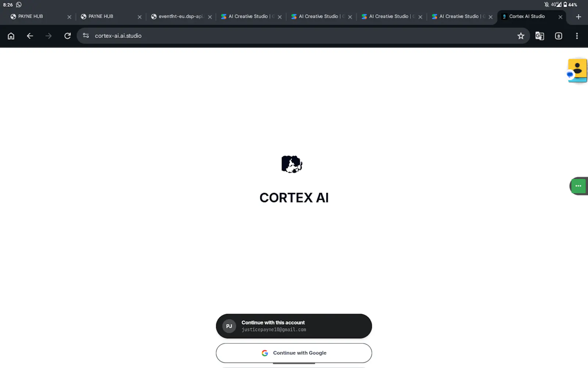Open site settings icon in address bar
This screenshot has width=588, height=368.
tap(86, 36)
